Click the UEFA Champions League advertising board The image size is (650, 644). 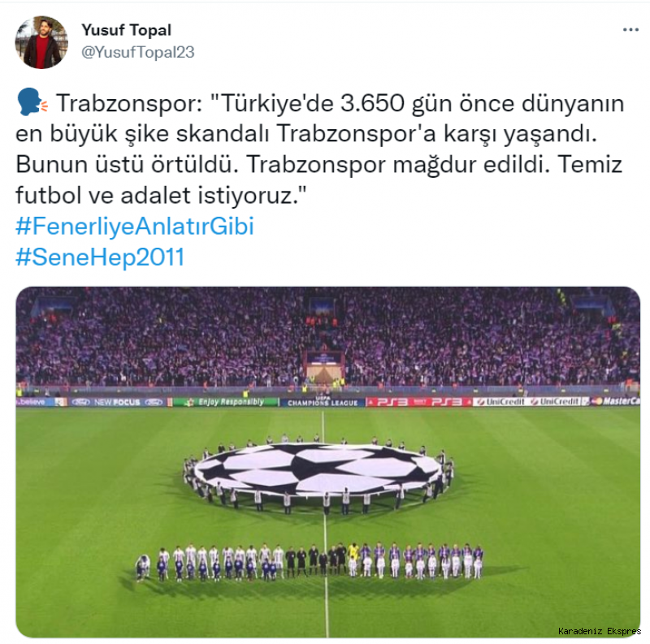[323, 402]
